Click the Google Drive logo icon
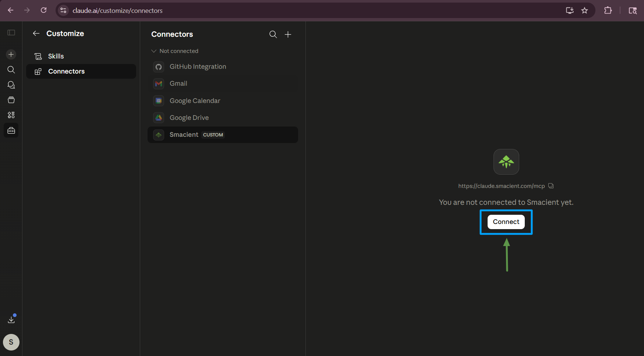This screenshot has height=356, width=644. coord(159,118)
